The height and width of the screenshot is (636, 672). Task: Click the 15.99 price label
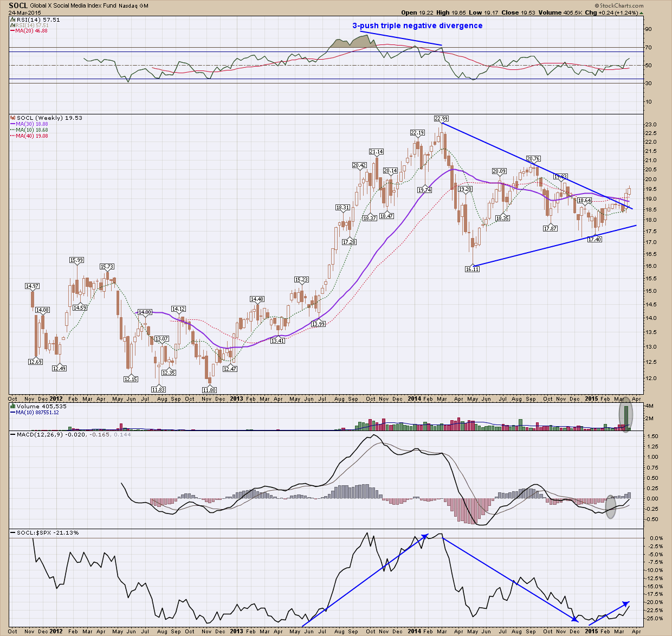tap(76, 260)
